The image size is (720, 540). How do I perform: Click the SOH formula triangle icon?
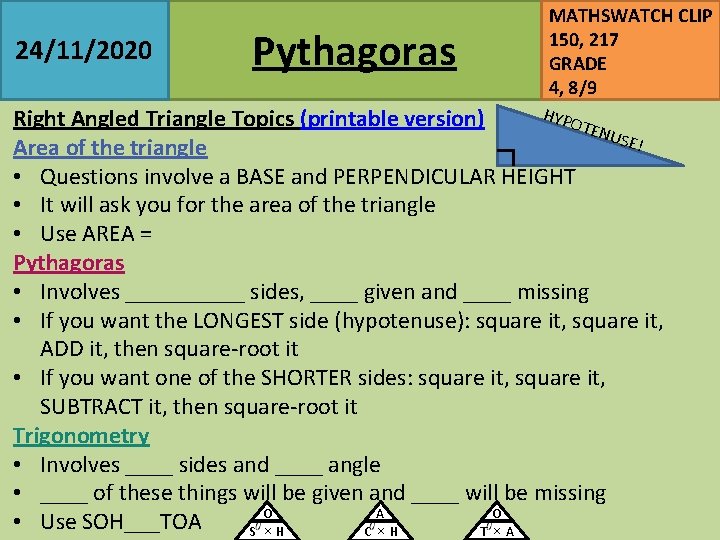(x=267, y=521)
